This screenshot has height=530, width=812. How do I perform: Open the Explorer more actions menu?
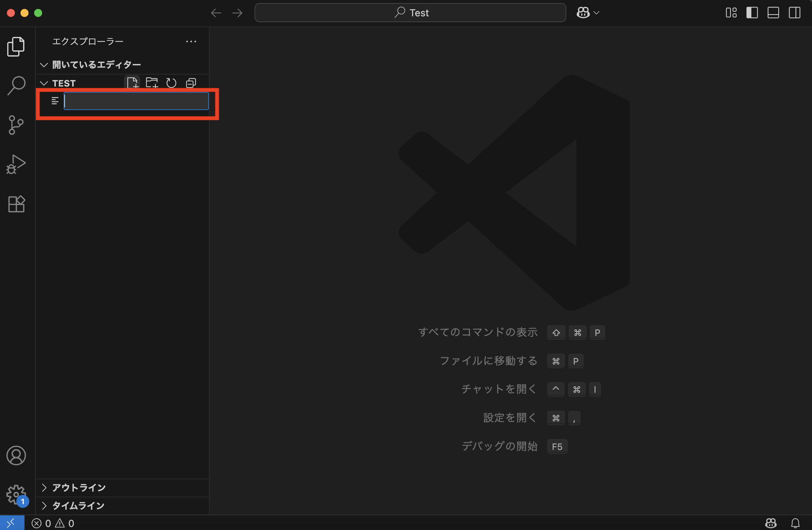pos(191,41)
